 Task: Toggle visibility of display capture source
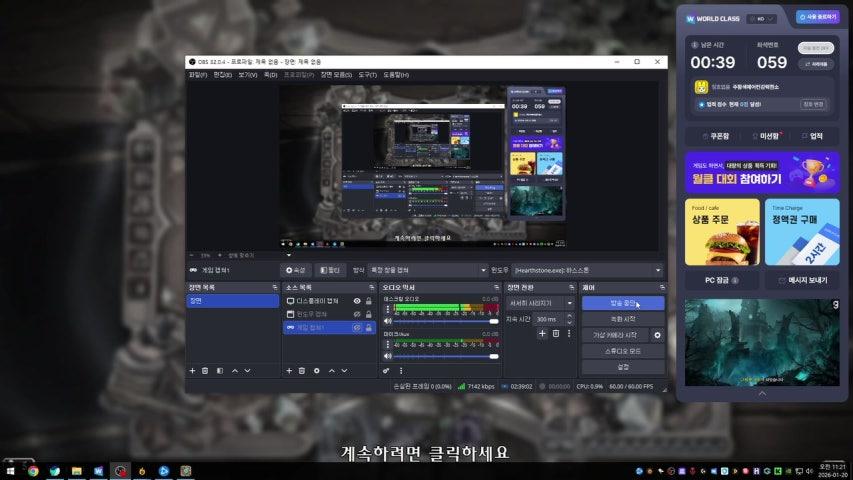click(x=357, y=300)
